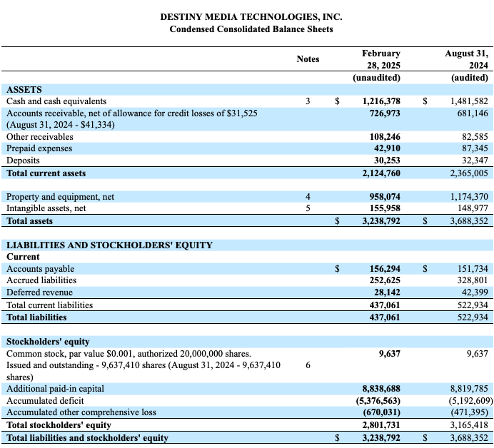
Task: Click the Additional paid-in capital label
Action: [x=55, y=389]
